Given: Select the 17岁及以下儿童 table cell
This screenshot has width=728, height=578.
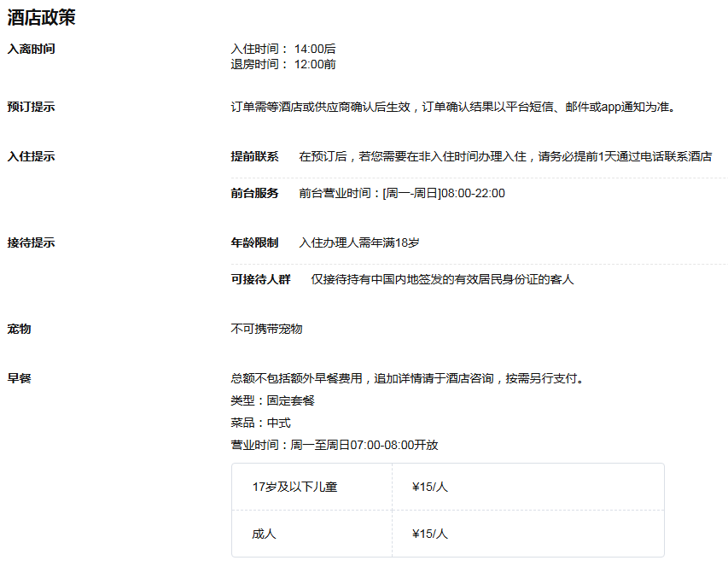Looking at the screenshot, I should click(x=294, y=487).
